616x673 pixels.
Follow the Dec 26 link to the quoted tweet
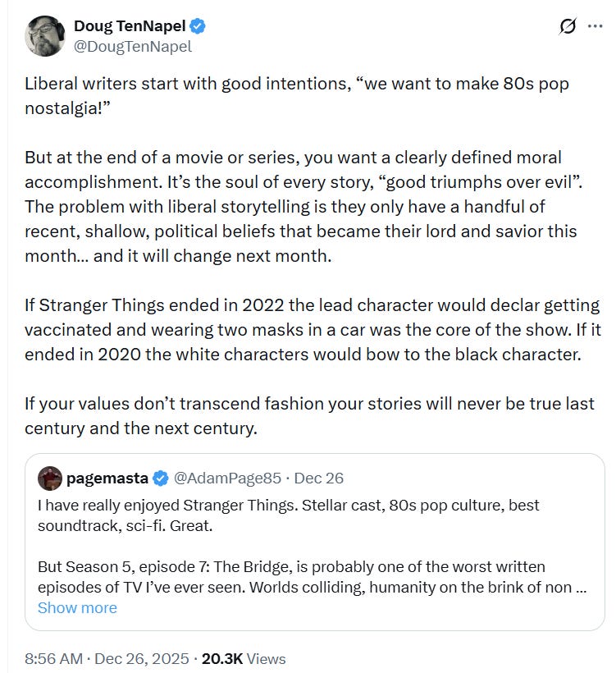(x=321, y=478)
